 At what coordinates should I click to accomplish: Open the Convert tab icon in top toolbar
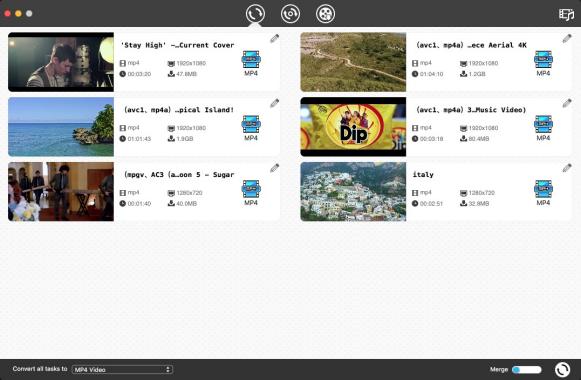tap(255, 14)
